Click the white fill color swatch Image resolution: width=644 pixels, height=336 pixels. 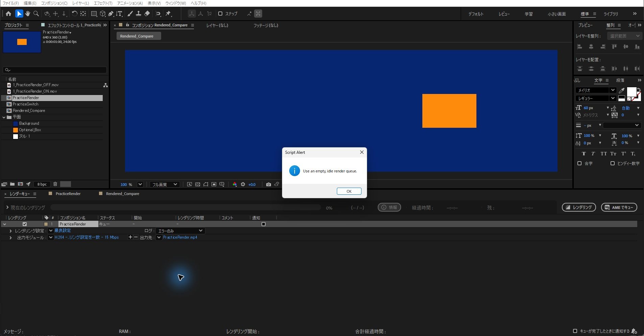coord(631,92)
